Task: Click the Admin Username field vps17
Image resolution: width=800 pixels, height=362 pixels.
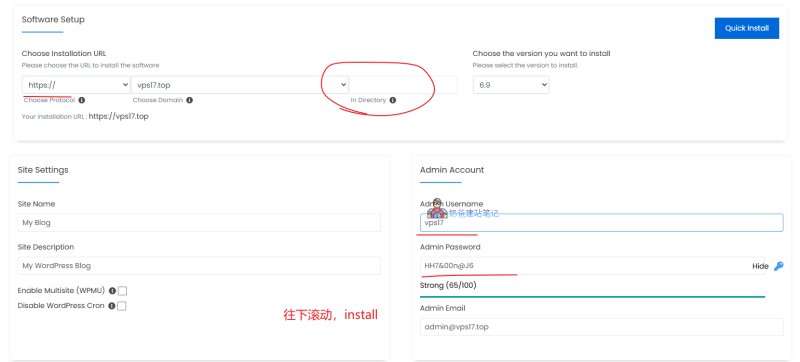Action: [602, 223]
